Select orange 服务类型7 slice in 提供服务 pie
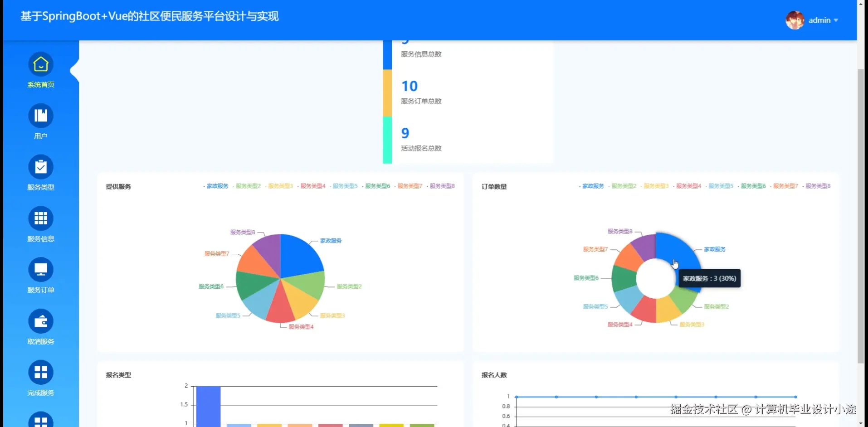This screenshot has height=427, width=868. pyautogui.click(x=255, y=263)
